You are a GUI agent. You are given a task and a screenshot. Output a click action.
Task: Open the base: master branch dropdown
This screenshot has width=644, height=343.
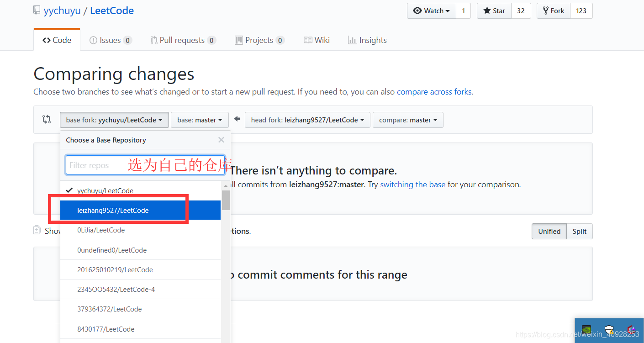(x=200, y=120)
